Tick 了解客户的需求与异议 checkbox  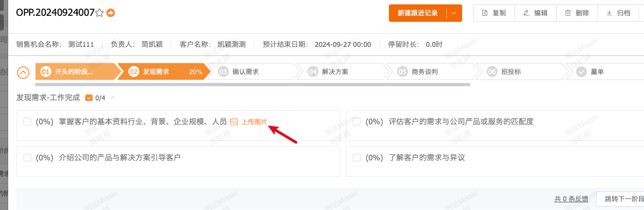[x=357, y=158]
